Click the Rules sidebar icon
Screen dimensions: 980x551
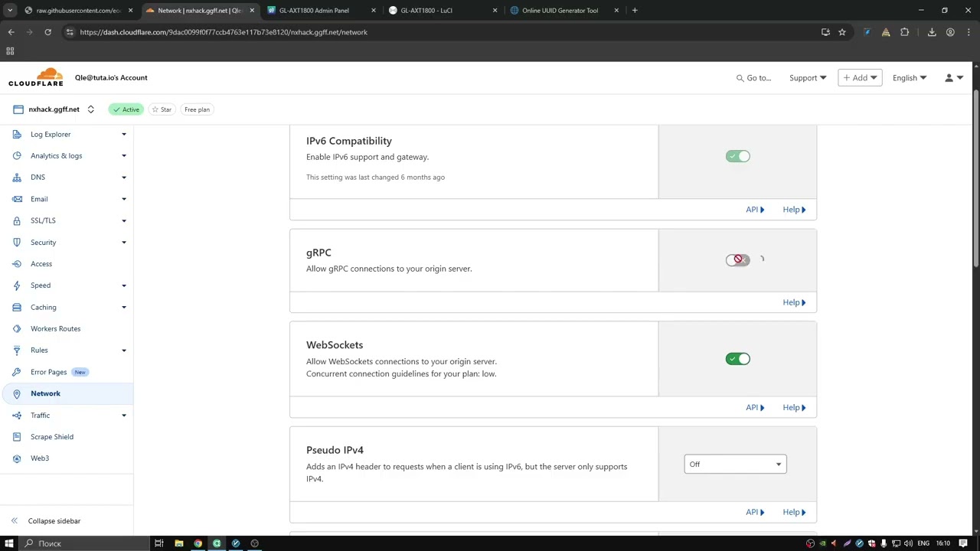(17, 350)
